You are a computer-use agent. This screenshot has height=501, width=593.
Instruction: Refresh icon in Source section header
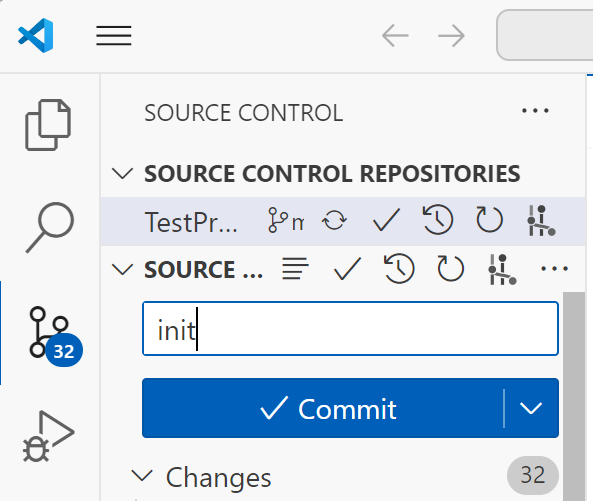coord(450,269)
